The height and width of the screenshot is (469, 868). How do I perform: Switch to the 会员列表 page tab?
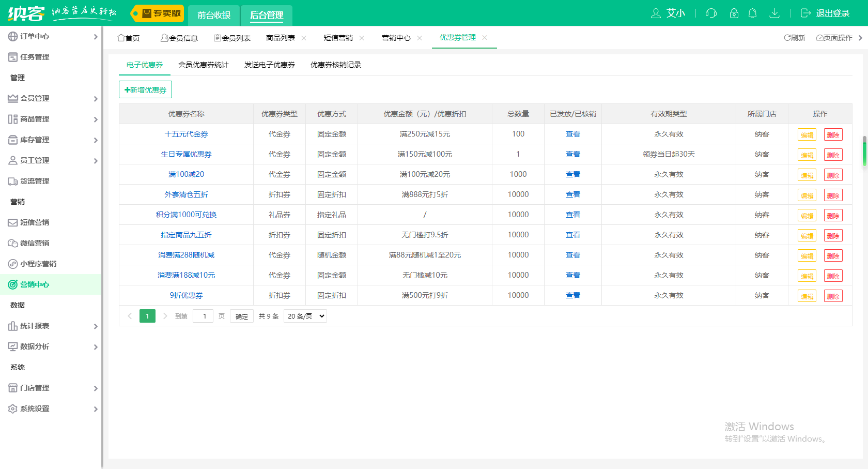click(232, 38)
